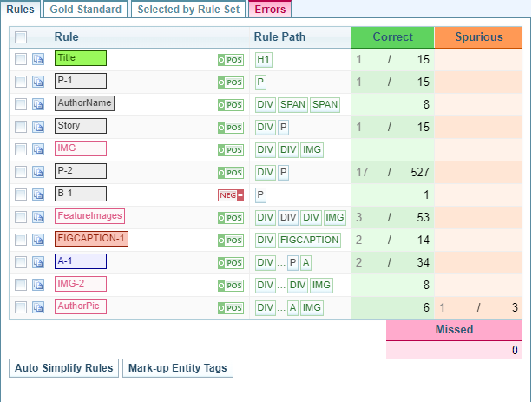Click the copy icon beside Title rule
532x402 pixels.
coord(38,59)
